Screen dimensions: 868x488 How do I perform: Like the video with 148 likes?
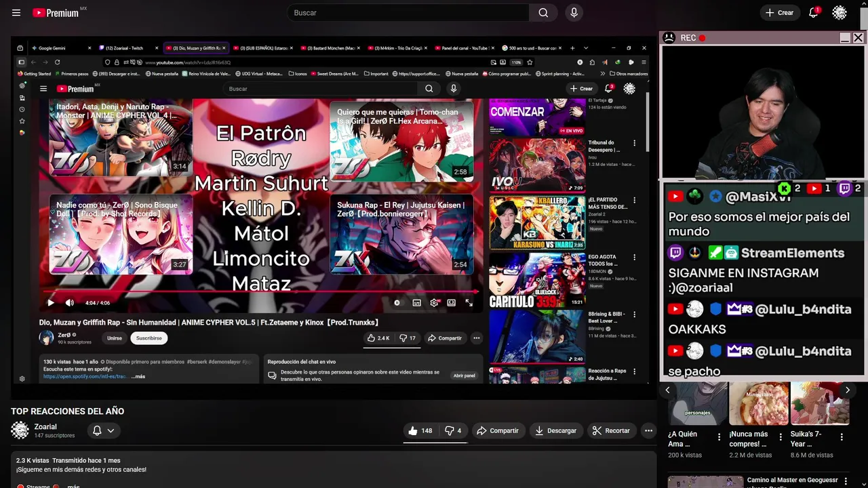click(x=420, y=430)
